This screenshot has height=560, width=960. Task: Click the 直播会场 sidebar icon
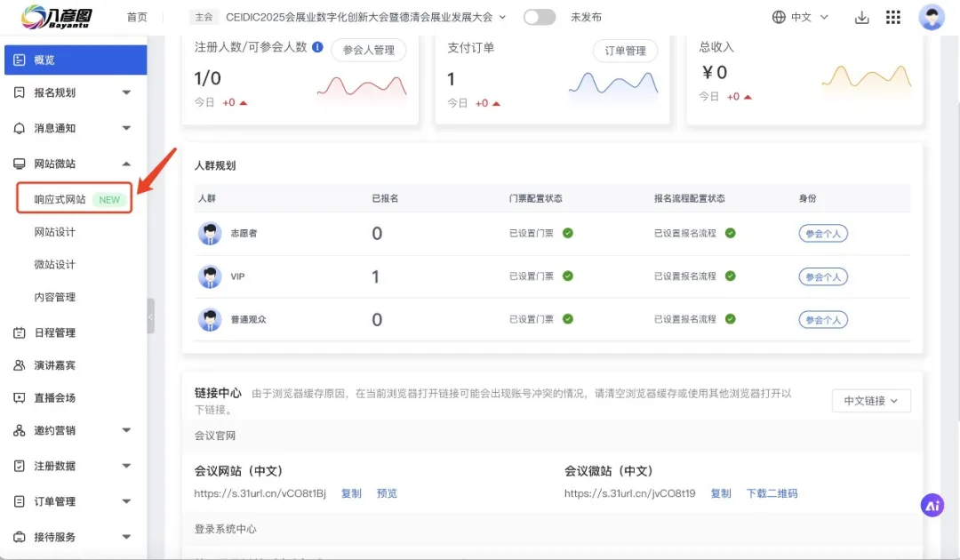(20, 398)
